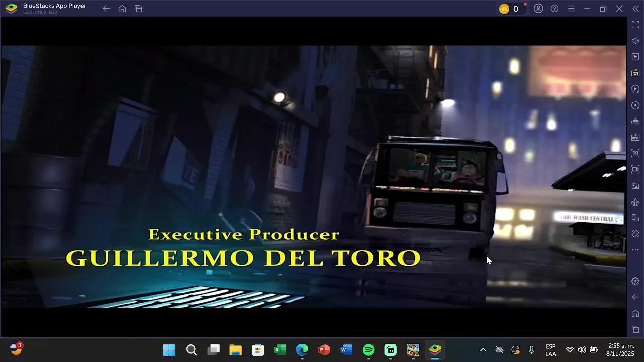Click the crossed-out cloud tray icon

(x=499, y=350)
